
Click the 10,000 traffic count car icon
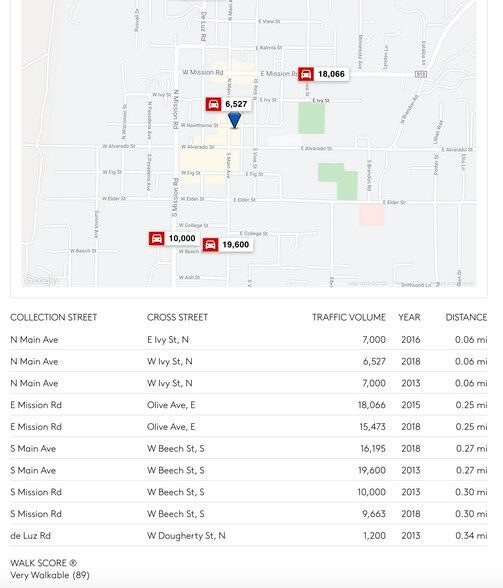pos(156,238)
